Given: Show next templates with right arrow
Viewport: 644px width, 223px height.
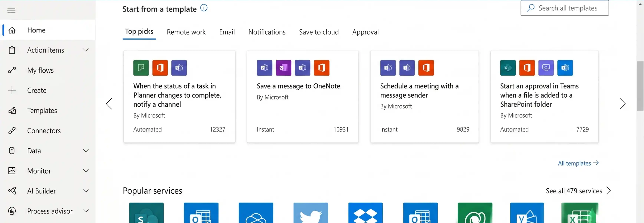Looking at the screenshot, I should point(622,104).
